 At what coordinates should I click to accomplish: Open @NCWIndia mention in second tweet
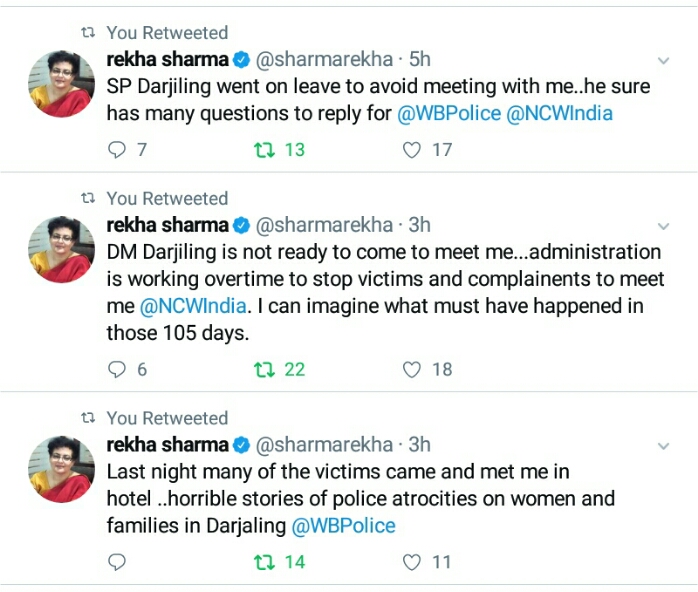tap(186, 305)
